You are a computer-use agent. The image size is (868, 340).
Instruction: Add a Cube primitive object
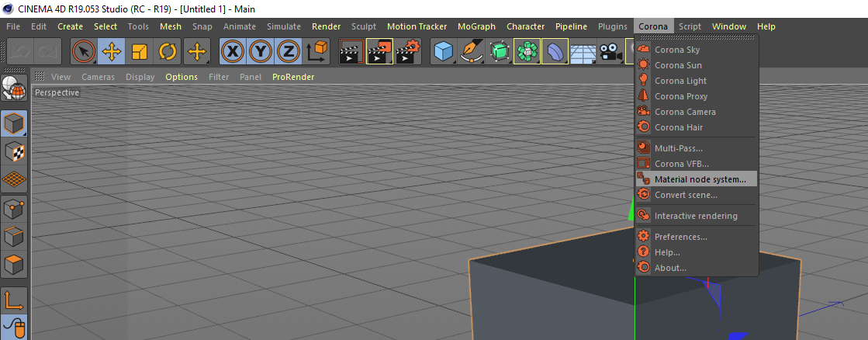point(444,52)
